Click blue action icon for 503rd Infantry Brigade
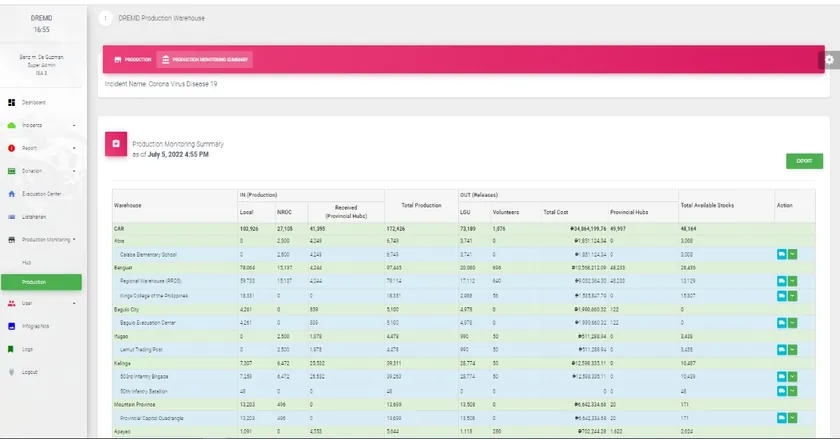 pos(782,377)
